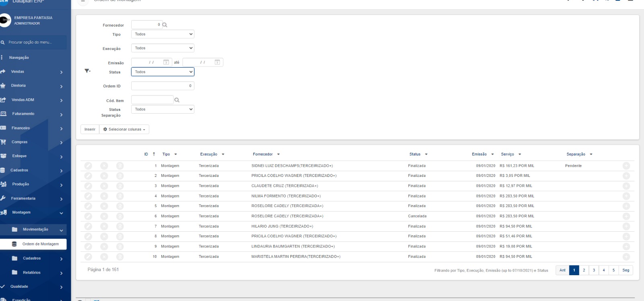Open Ordem de Montagem sidebar item

40,244
